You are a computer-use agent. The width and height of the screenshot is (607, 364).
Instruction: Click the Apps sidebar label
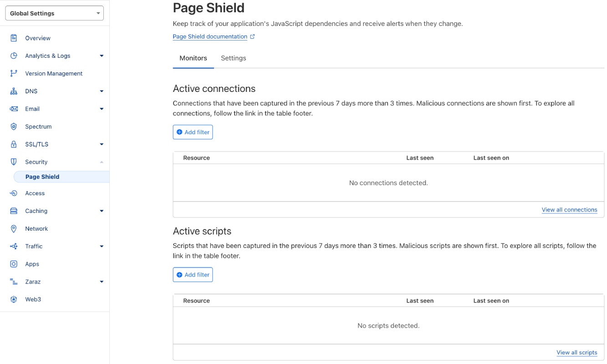[x=32, y=264]
